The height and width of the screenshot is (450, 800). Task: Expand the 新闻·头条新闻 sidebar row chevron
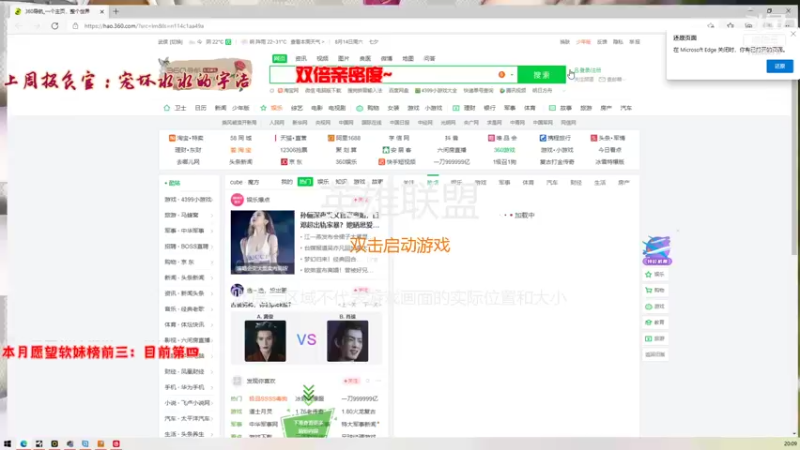(212, 278)
